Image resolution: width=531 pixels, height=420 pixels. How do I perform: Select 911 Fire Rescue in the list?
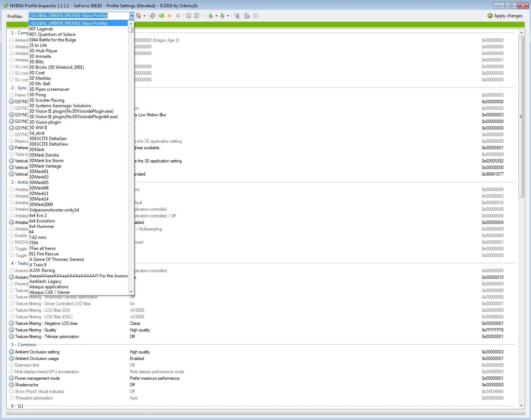point(78,254)
